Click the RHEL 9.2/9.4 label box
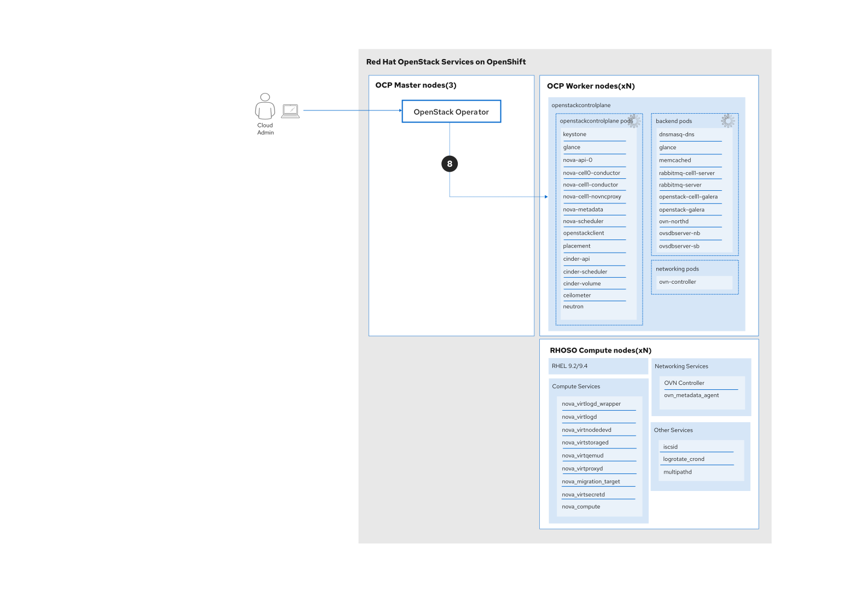 pyautogui.click(x=569, y=366)
